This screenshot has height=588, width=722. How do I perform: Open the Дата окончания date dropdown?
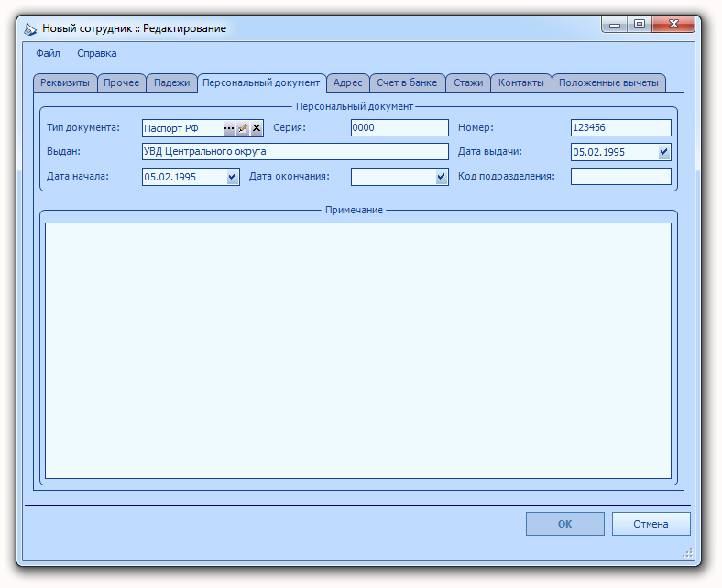(441, 177)
